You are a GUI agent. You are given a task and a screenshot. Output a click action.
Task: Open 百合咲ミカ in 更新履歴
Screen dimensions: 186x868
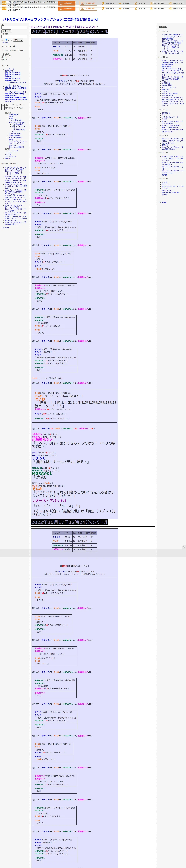(166, 113)
